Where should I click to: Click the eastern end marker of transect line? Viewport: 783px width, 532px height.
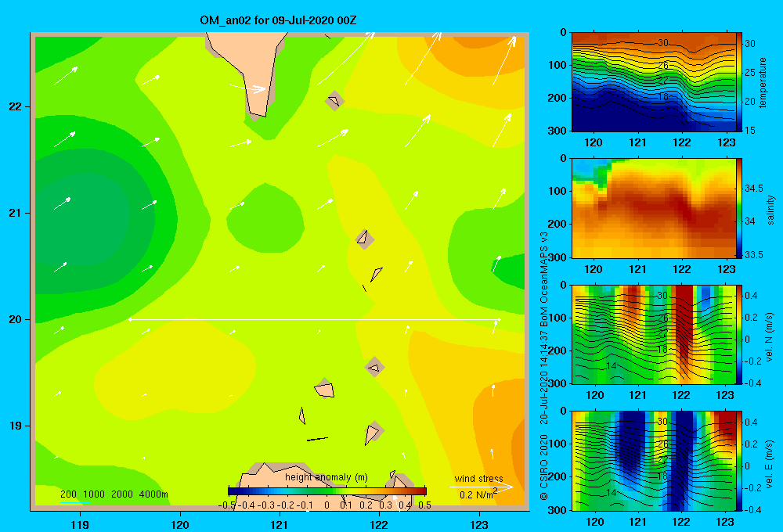coord(499,319)
